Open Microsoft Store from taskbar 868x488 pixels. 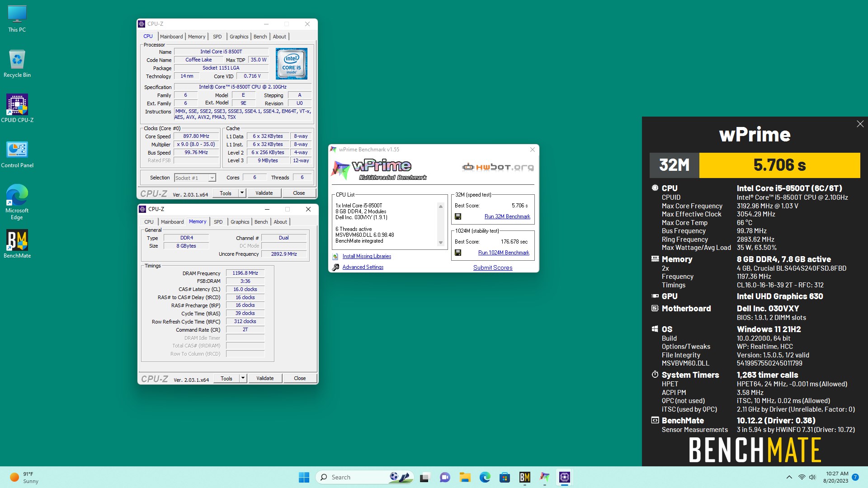point(505,477)
